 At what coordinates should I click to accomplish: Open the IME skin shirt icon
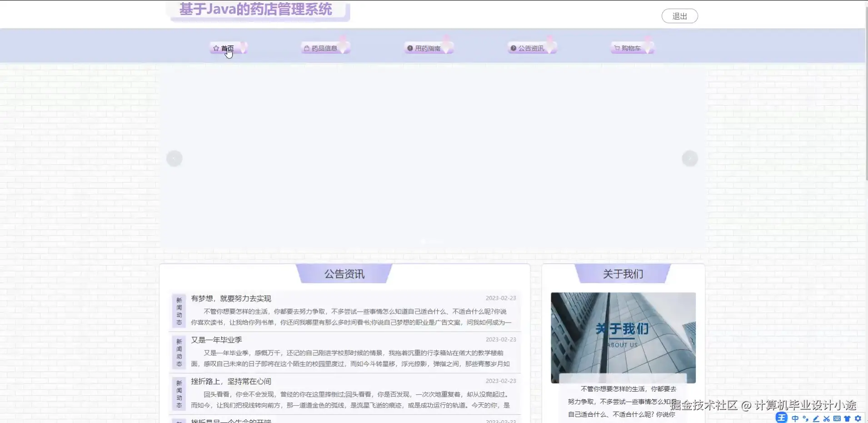click(847, 418)
